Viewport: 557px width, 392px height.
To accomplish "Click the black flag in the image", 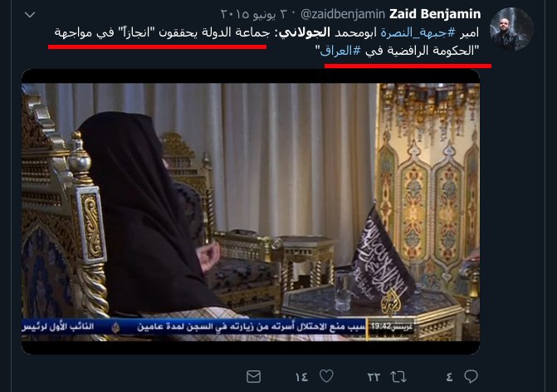I will (x=381, y=256).
